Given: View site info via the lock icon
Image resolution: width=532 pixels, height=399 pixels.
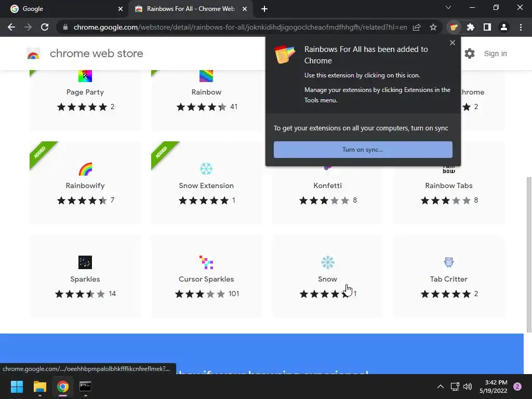Looking at the screenshot, I should (x=65, y=27).
